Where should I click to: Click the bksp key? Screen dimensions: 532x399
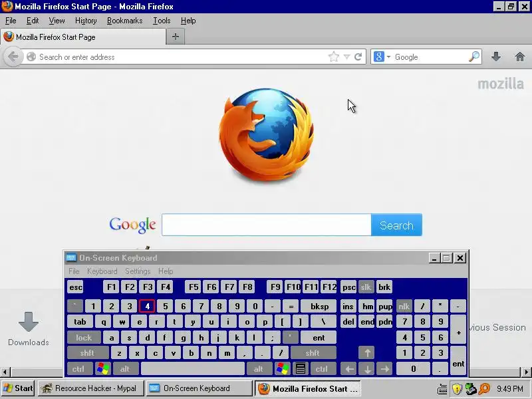(x=319, y=307)
